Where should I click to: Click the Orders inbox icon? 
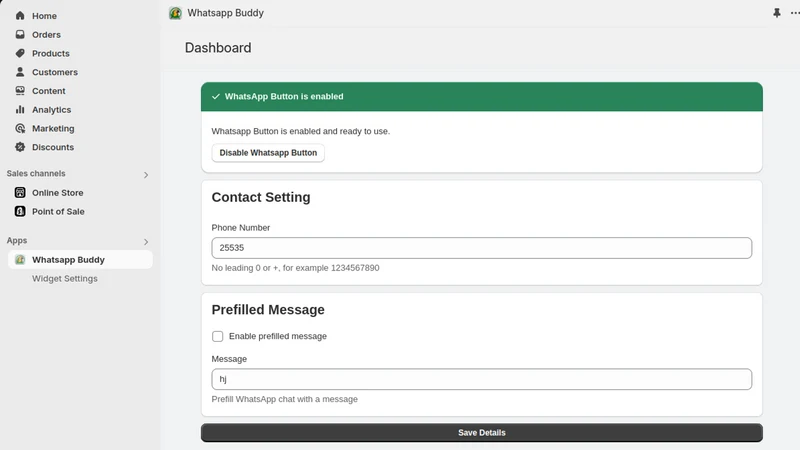[x=20, y=34]
